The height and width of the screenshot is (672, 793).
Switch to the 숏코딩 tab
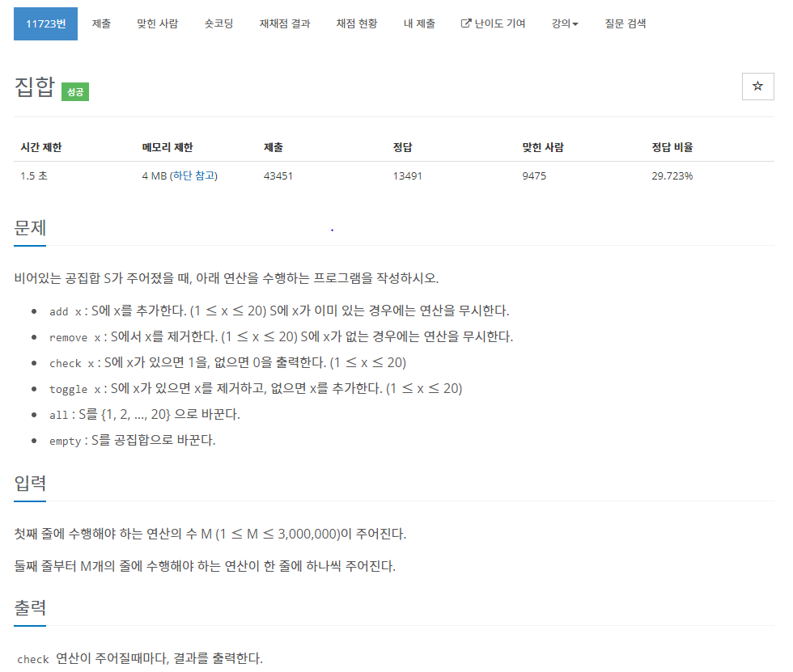click(x=218, y=23)
